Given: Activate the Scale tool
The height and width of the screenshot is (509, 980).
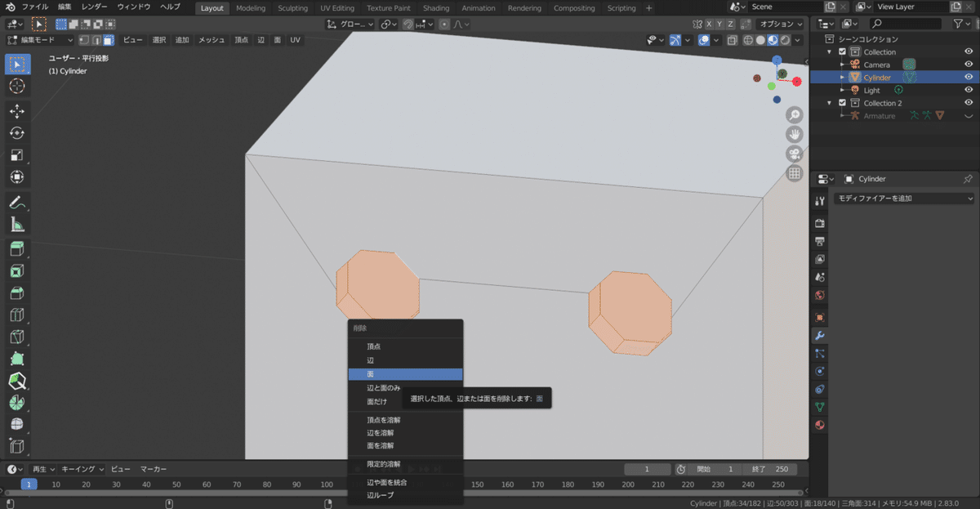Looking at the screenshot, I should click(17, 155).
